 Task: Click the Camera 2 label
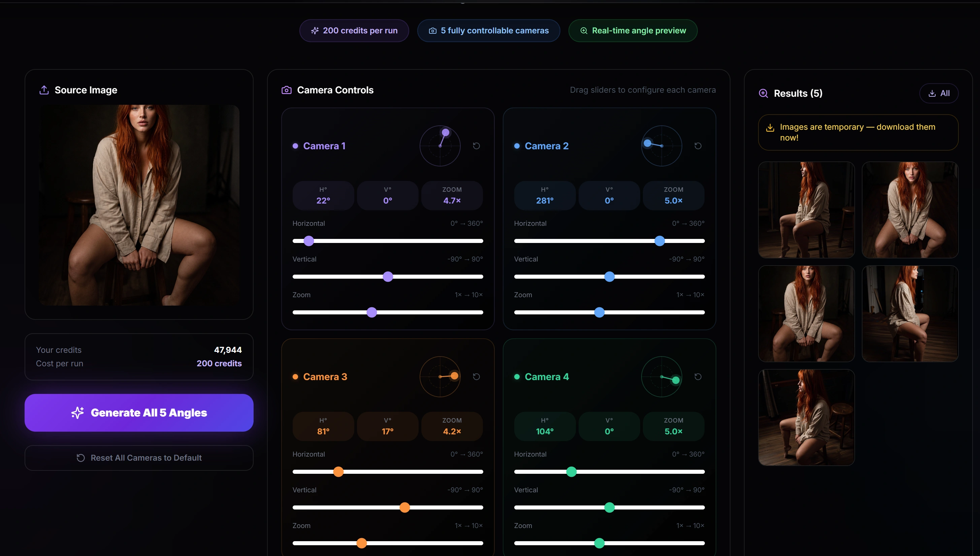547,146
